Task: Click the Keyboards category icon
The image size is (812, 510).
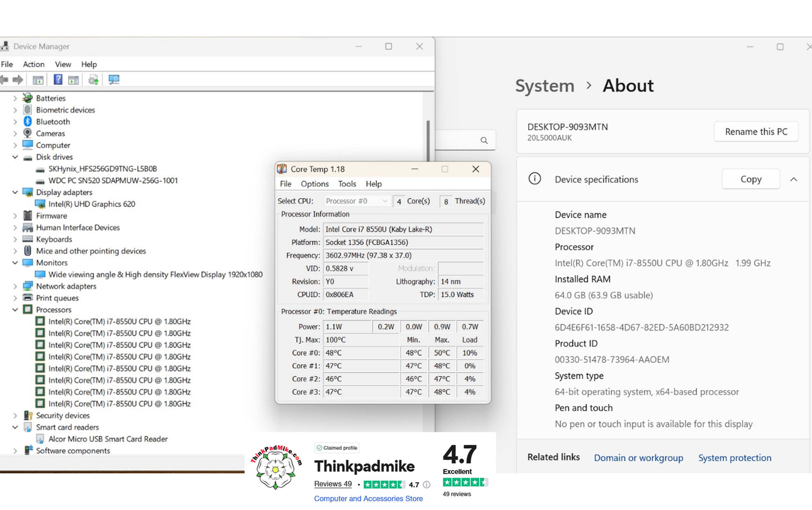Action: point(28,239)
